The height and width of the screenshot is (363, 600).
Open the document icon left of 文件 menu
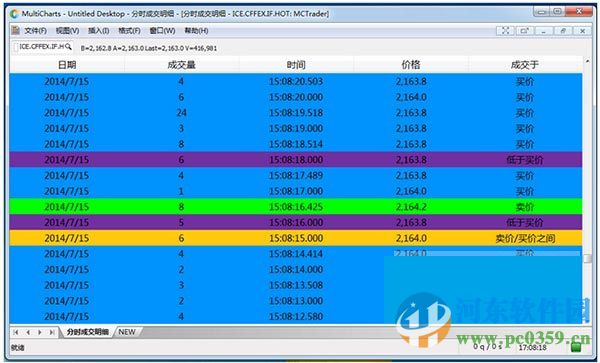tap(16, 30)
